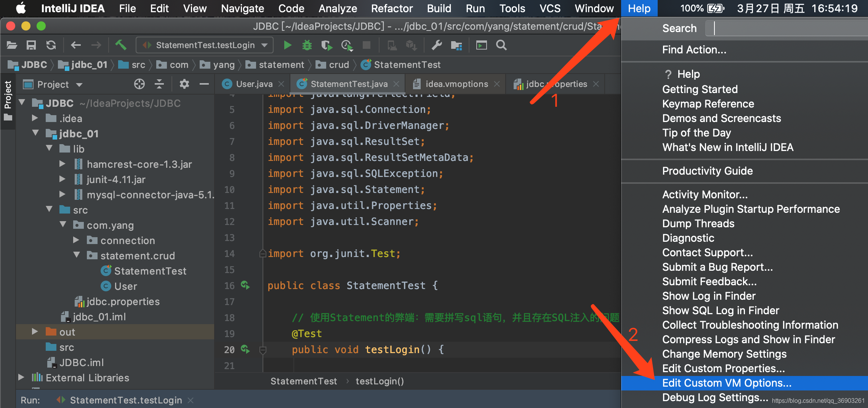Open Project Structure folder icon
Screen dimensions: 868x408
click(x=456, y=45)
